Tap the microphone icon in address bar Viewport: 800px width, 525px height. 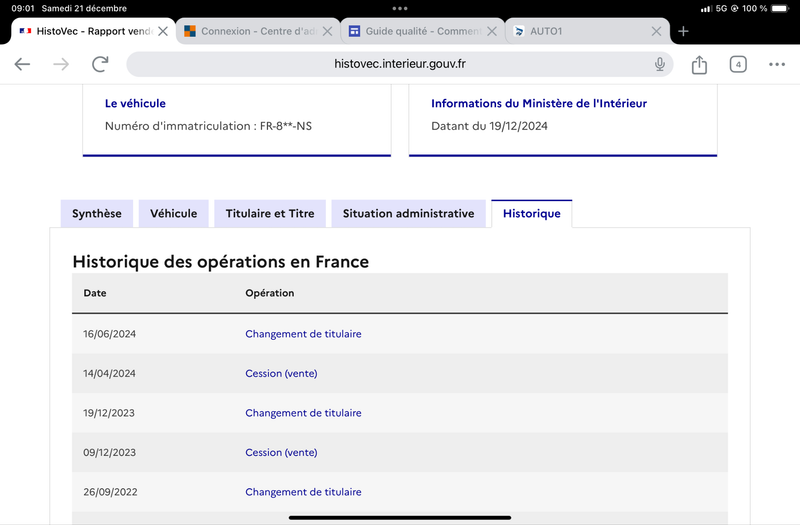click(660, 64)
